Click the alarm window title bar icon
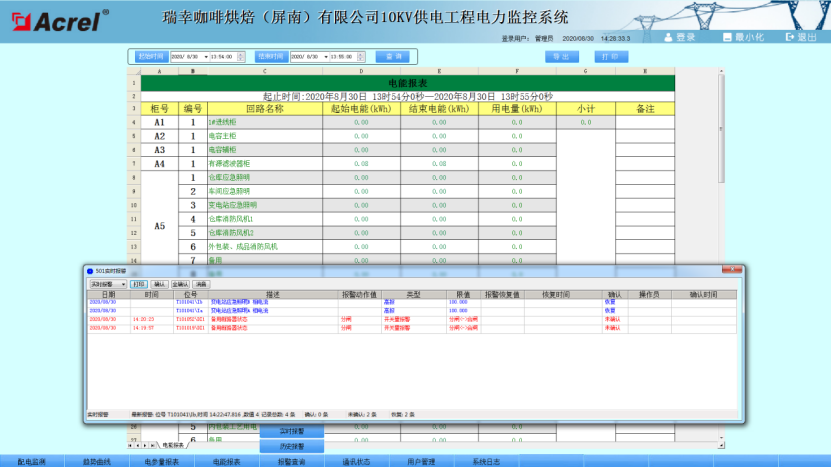831x468 pixels. tap(90, 271)
